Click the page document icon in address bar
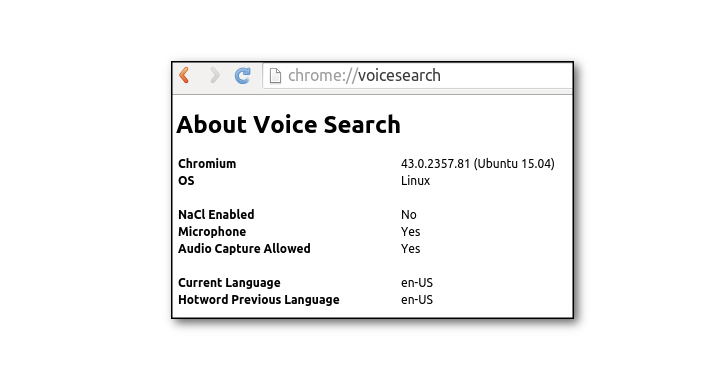Screen dimensions: 705x374 click(x=275, y=76)
